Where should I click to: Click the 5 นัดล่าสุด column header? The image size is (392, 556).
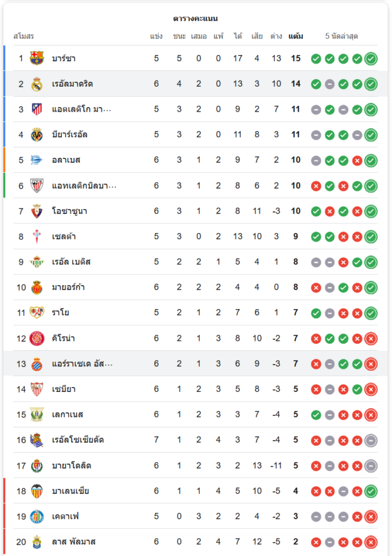click(341, 36)
